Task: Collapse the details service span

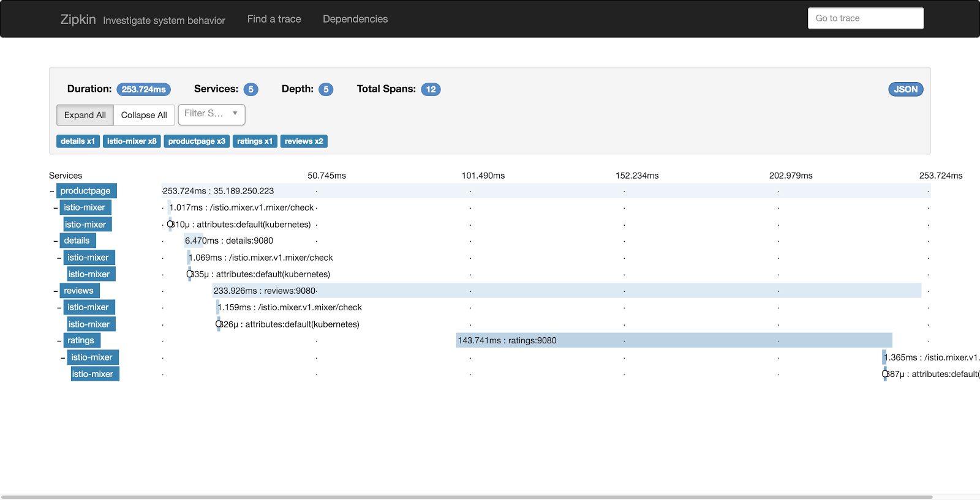Action: (56, 241)
